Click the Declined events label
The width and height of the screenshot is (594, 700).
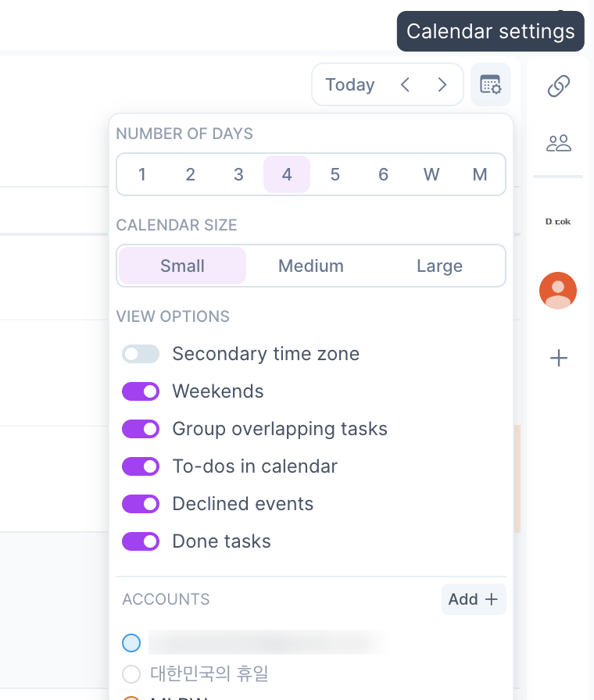pos(243,504)
